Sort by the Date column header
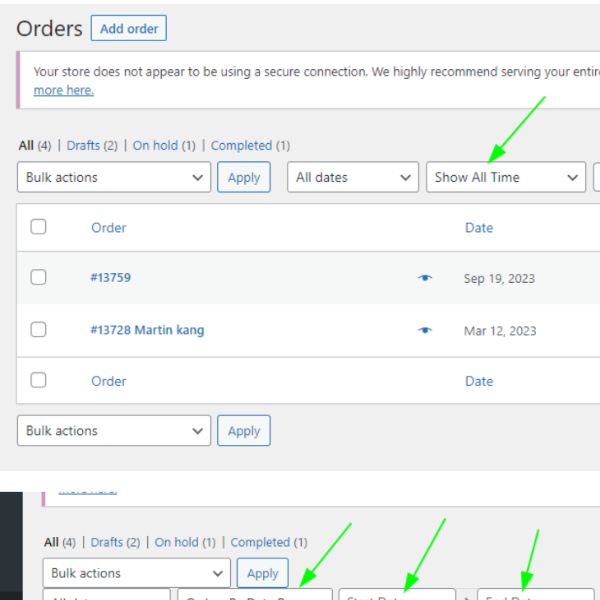The width and height of the screenshot is (600, 600). [x=479, y=228]
